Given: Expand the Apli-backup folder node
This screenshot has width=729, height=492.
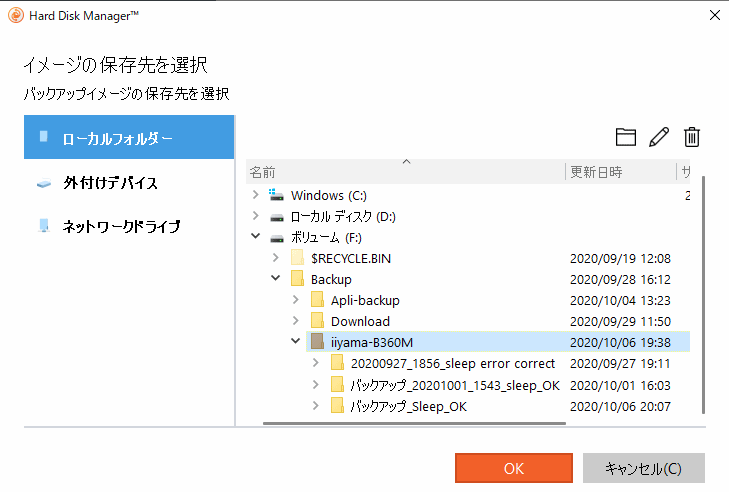Looking at the screenshot, I should [296, 300].
